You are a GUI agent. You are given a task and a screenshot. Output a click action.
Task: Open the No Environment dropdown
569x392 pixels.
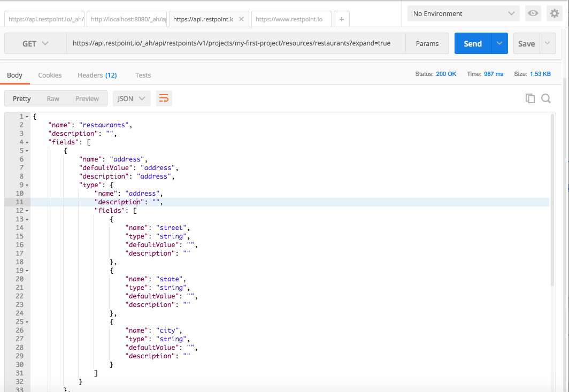coord(464,13)
